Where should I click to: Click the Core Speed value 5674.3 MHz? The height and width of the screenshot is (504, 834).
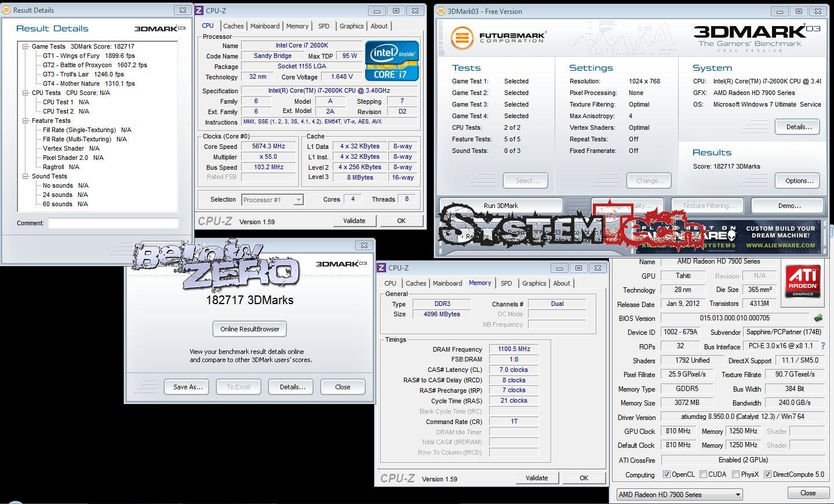click(269, 147)
